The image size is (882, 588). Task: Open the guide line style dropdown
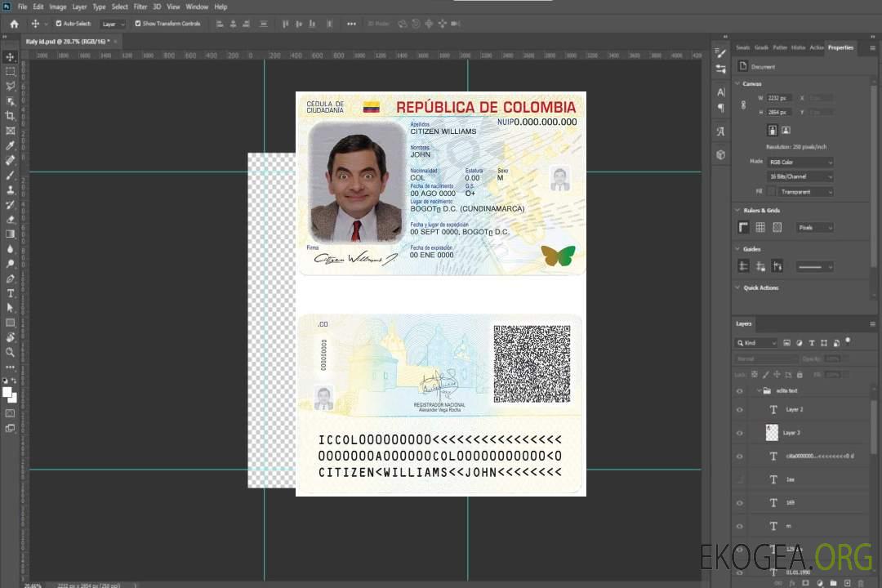pyautogui.click(x=814, y=267)
